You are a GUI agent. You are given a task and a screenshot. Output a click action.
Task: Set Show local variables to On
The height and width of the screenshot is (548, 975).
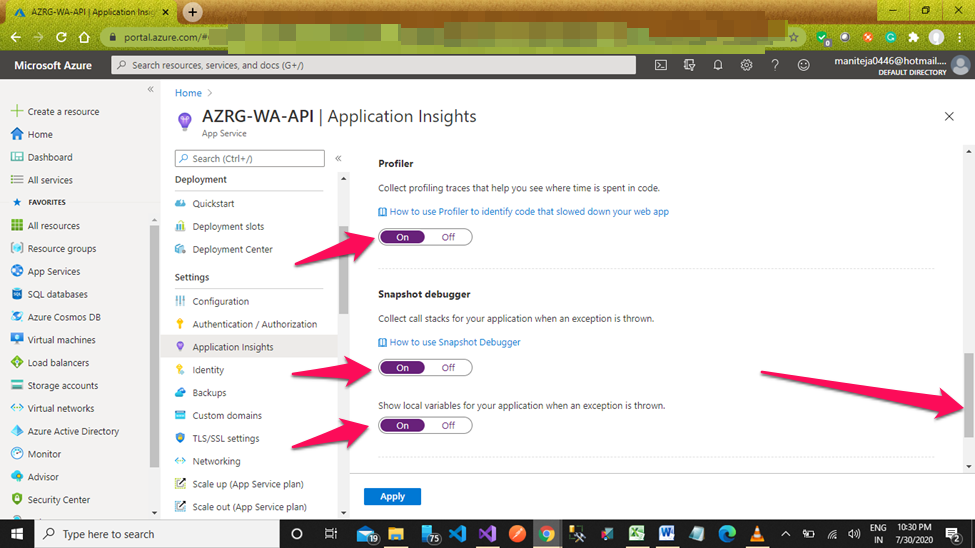402,425
